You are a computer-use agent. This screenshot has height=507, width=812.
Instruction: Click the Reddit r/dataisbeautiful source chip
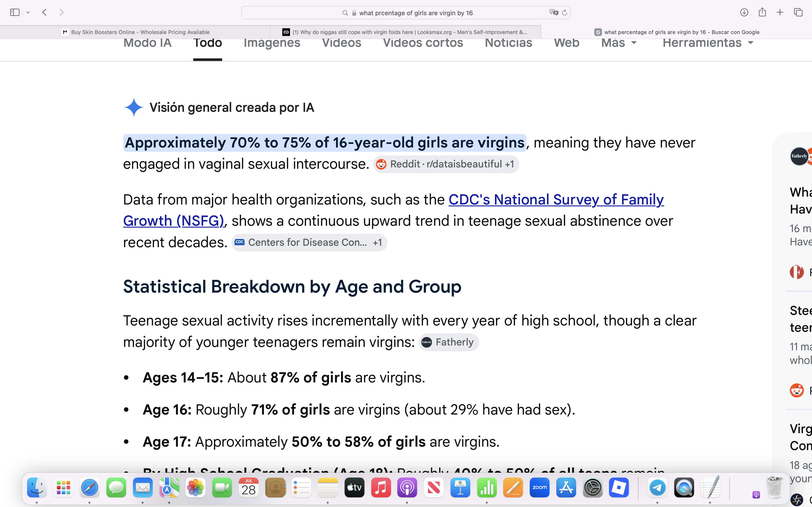[x=446, y=164]
